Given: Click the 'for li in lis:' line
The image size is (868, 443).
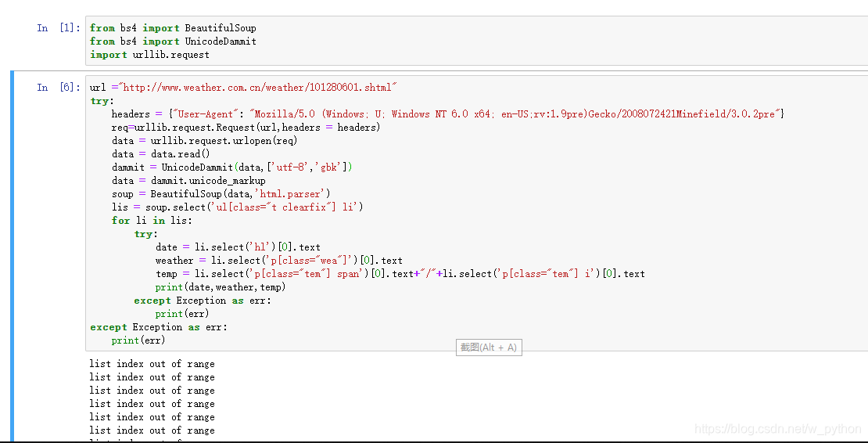Looking at the screenshot, I should point(151,221).
